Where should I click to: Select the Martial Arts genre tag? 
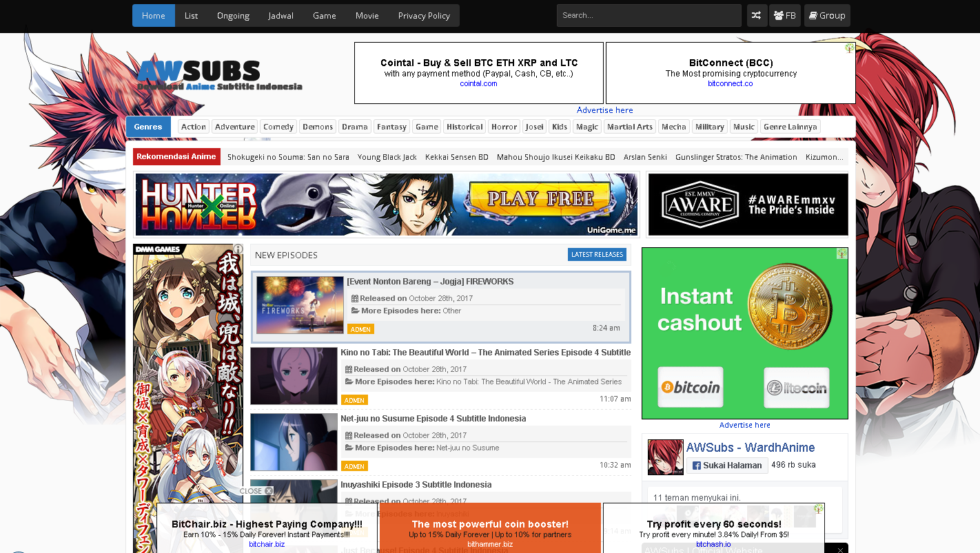(x=630, y=127)
